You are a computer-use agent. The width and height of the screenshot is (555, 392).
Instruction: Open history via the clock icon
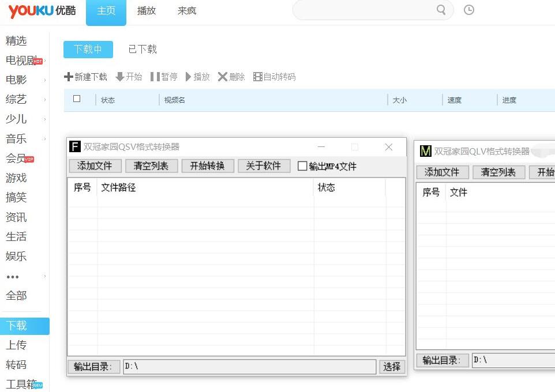pyautogui.click(x=469, y=10)
